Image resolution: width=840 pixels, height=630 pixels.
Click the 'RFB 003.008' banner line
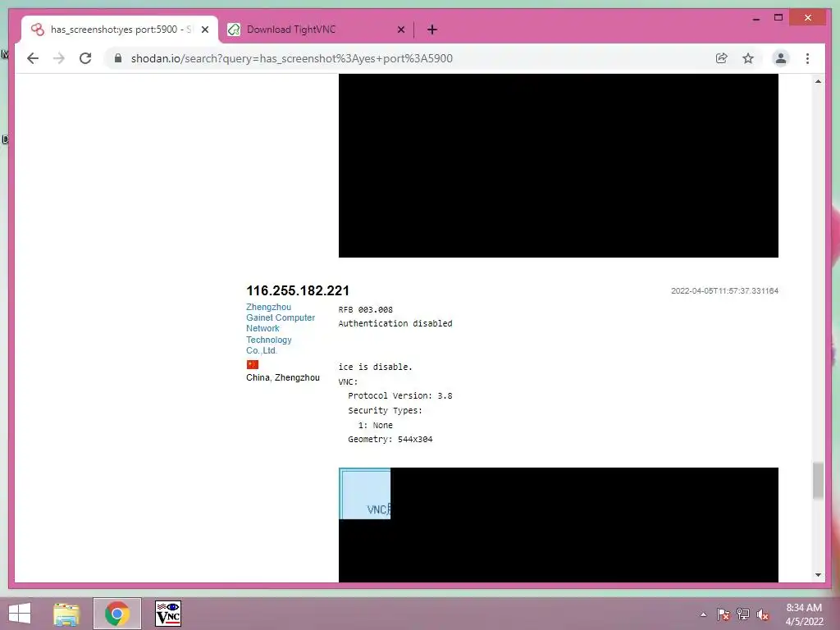pyautogui.click(x=365, y=309)
